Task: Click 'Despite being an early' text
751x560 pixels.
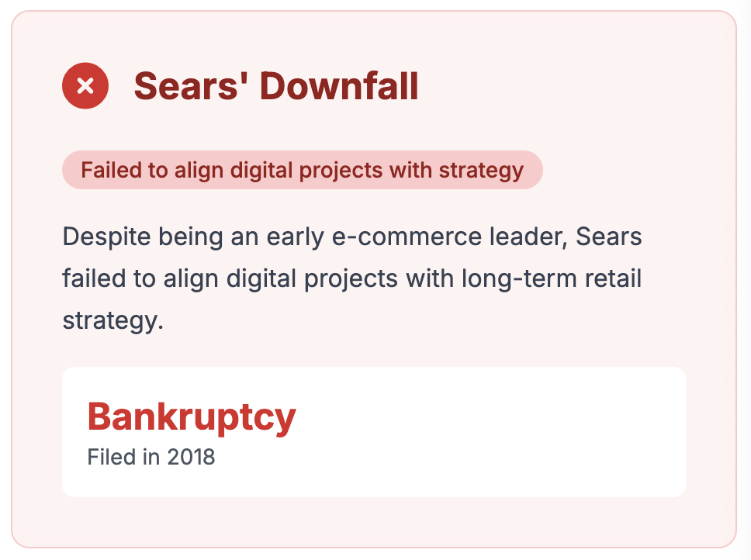Action: 193,237
